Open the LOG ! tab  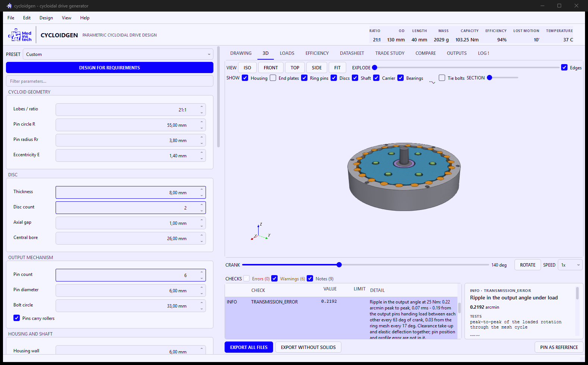484,53
